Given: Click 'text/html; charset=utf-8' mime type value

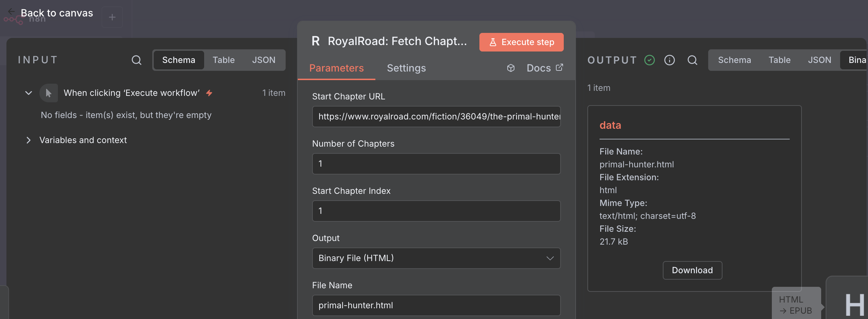Looking at the screenshot, I should pyautogui.click(x=648, y=216).
